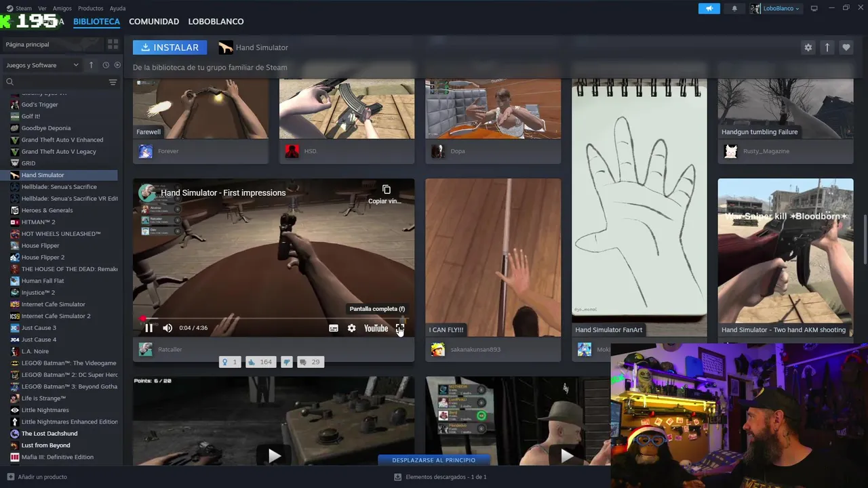
Task: Click DESPLAZARSE AL PRINCIPIO
Action: pyautogui.click(x=434, y=460)
